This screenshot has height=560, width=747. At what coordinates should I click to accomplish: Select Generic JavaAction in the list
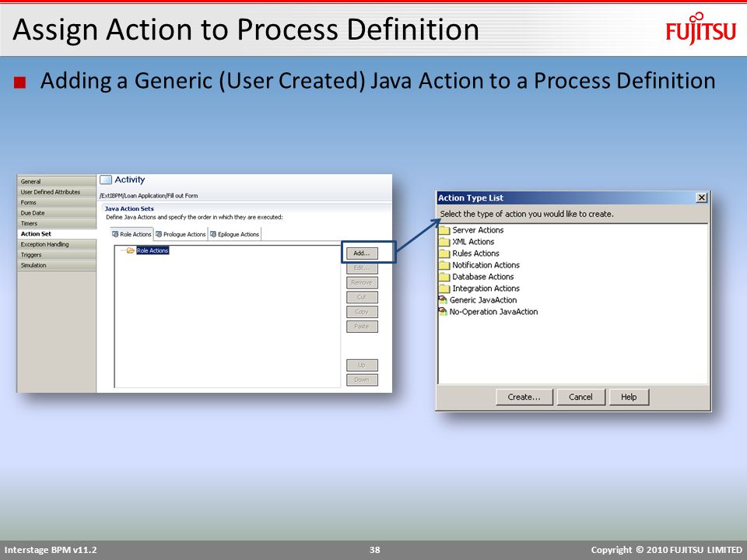[x=483, y=300]
